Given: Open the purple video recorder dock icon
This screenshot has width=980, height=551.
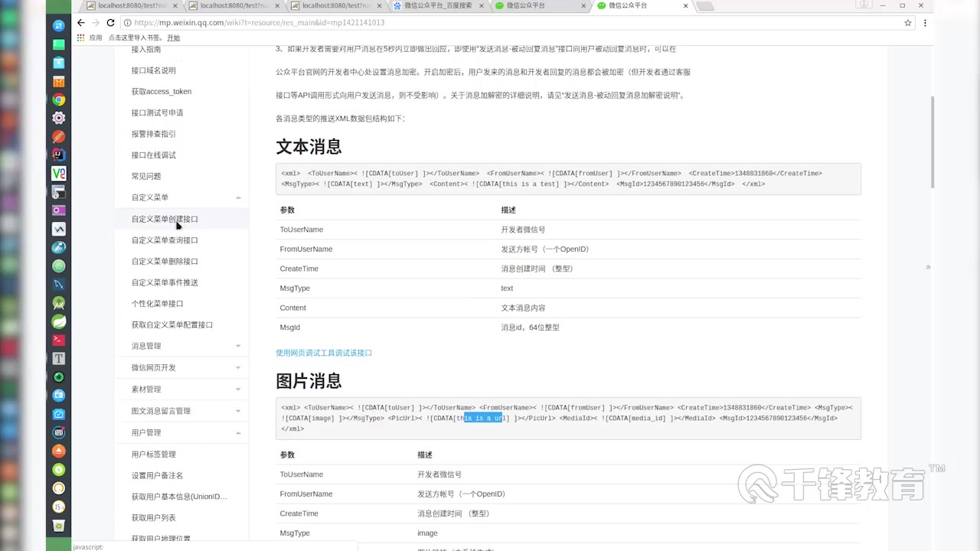Looking at the screenshot, I should [59, 210].
